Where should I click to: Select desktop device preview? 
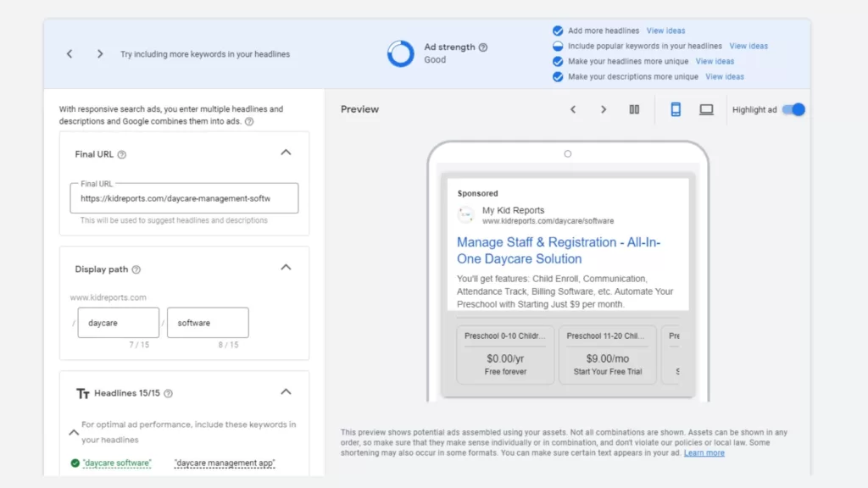point(706,109)
